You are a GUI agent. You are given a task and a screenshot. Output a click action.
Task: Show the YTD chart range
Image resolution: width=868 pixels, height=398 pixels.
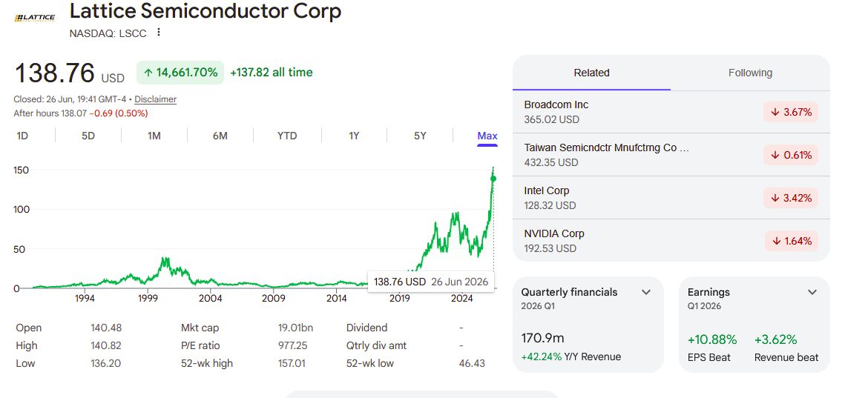(x=287, y=136)
